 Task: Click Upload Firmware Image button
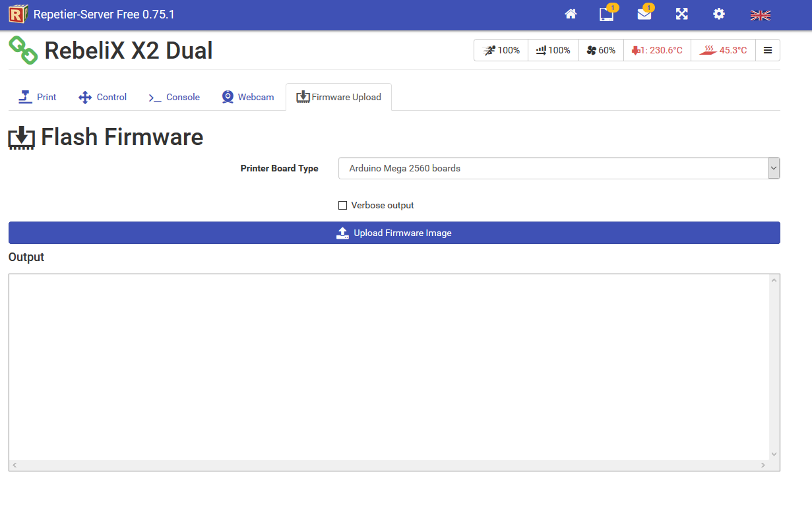pyautogui.click(x=394, y=233)
